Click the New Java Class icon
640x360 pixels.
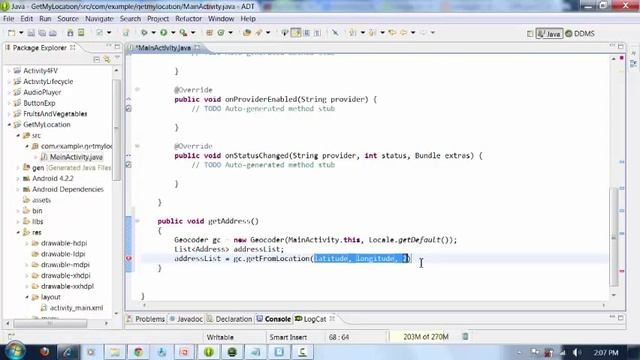(x=221, y=33)
